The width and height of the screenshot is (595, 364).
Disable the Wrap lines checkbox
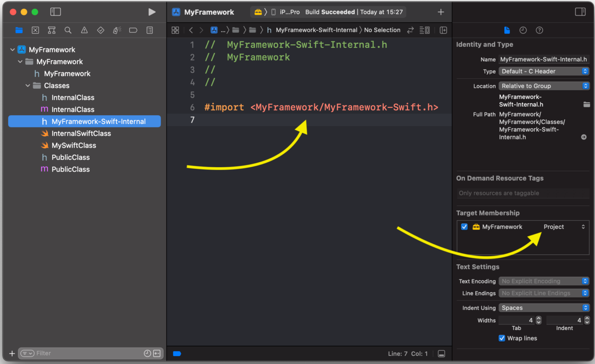502,338
